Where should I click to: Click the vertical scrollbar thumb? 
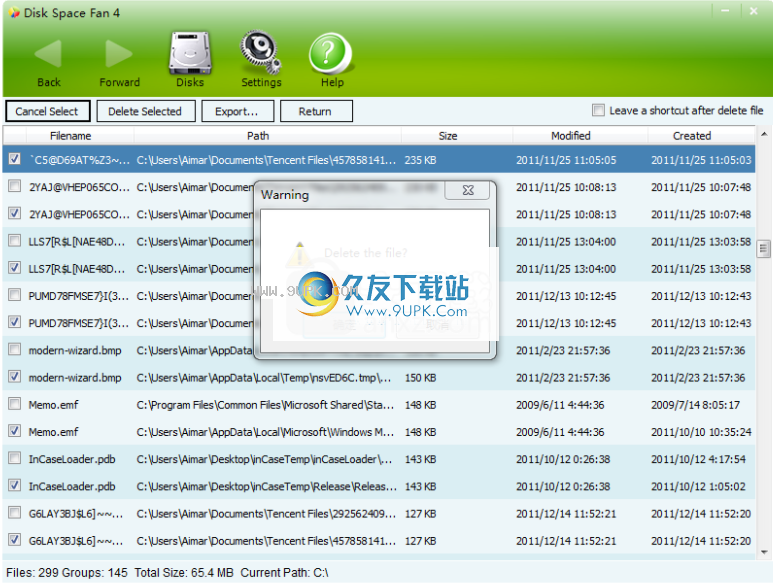tap(764, 249)
